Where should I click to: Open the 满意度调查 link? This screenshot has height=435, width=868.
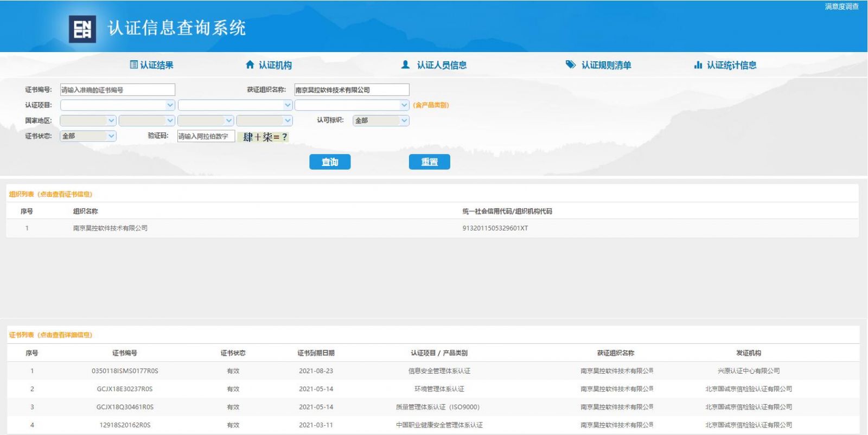[841, 7]
